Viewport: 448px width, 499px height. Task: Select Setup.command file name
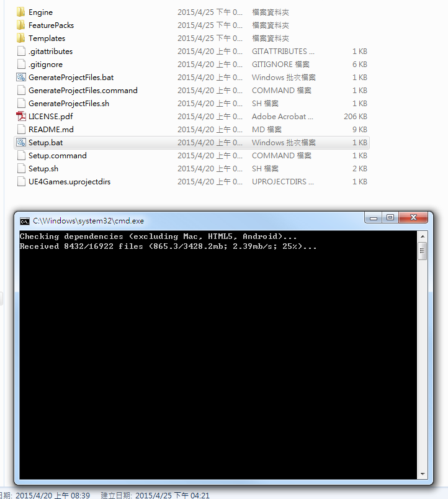(x=58, y=156)
